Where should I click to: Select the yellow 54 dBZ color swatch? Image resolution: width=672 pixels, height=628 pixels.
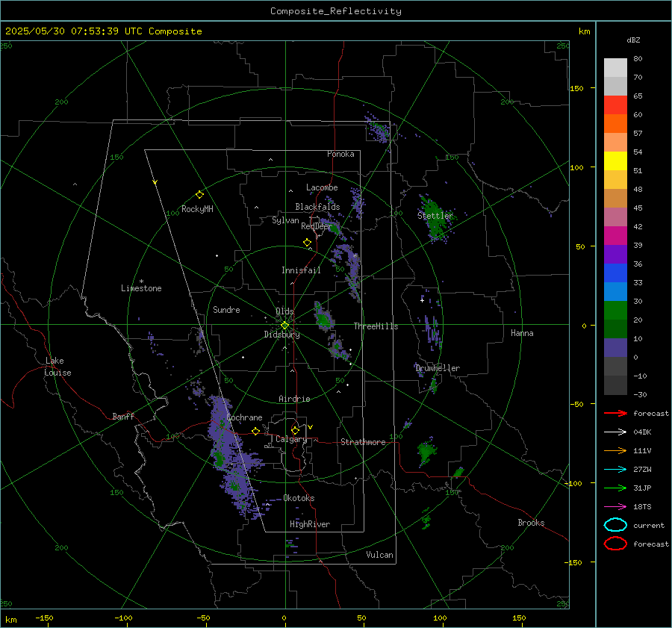615,161
